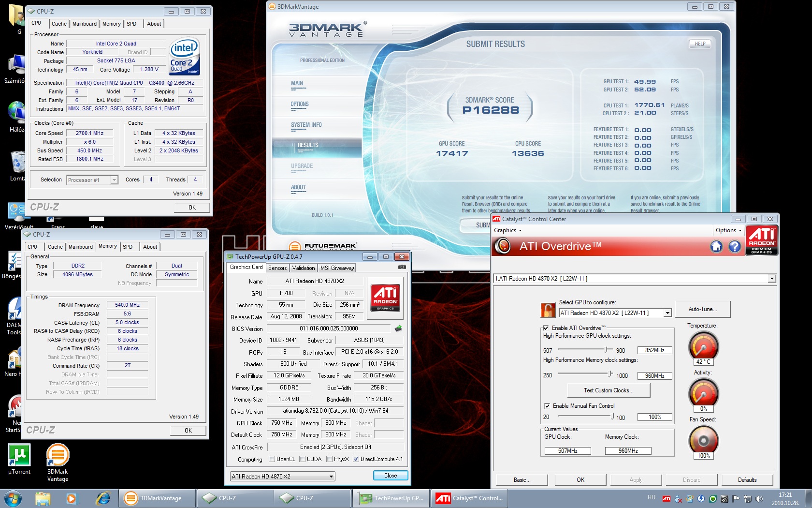Click the Basic... button in Catalyst Control Center

coord(522,480)
